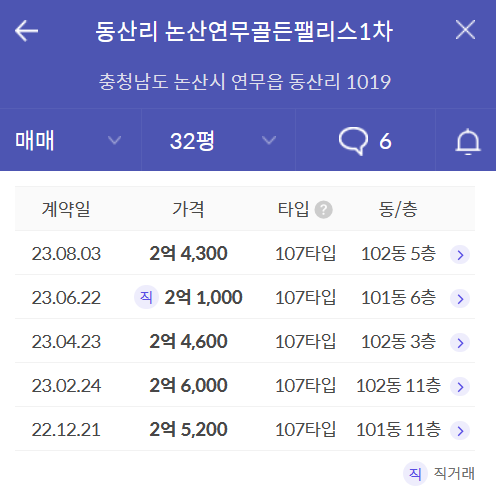Image resolution: width=496 pixels, height=494 pixels.
Task: Click the date 23.06.22
Action: click(66, 298)
